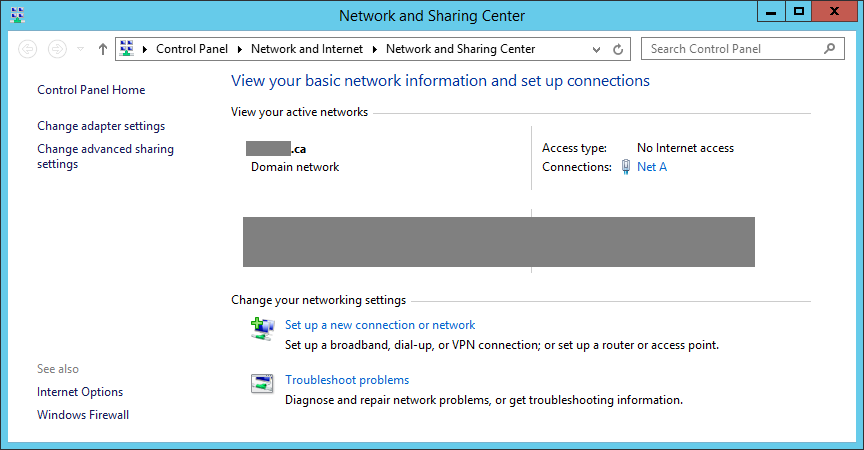Expand chevron after Network and Internet breadcrumb
Image resolution: width=864 pixels, height=450 pixels.
coord(375,49)
